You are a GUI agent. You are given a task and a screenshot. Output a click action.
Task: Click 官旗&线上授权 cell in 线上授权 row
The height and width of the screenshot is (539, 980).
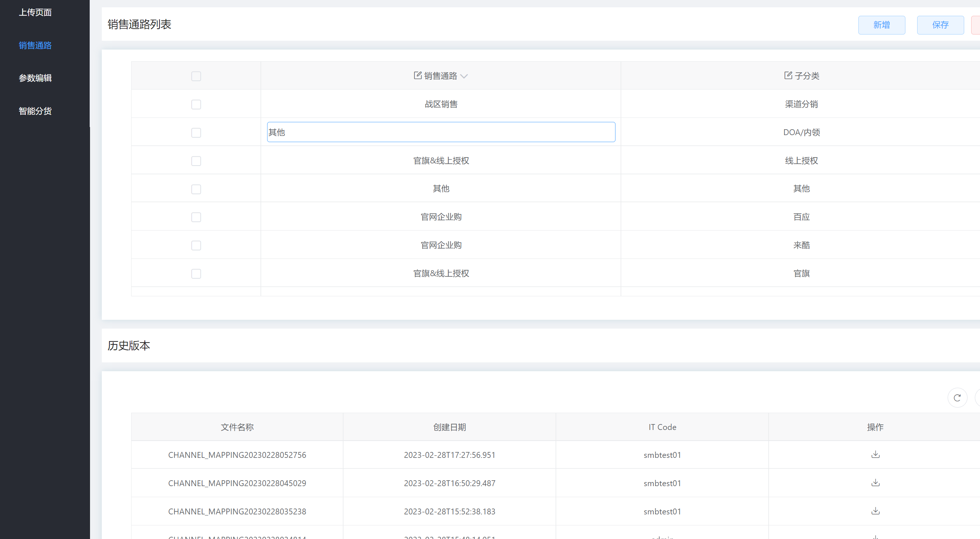[x=441, y=160]
